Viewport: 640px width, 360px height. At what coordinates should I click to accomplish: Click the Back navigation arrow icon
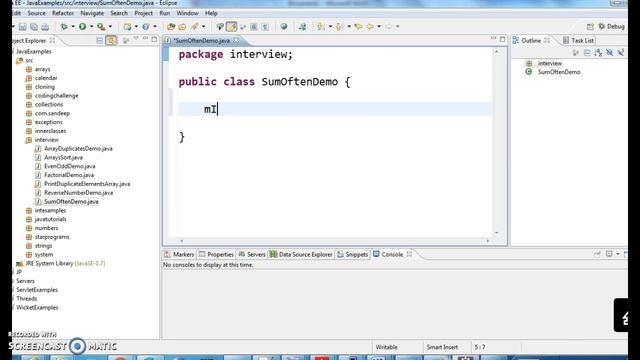(370, 27)
